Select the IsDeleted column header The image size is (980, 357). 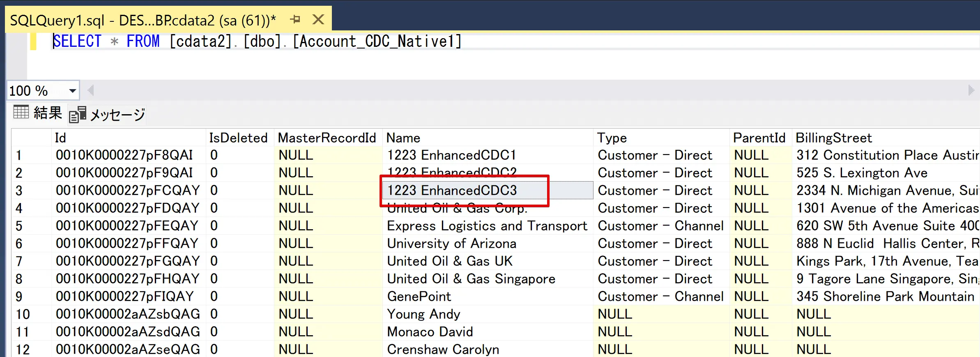(238, 138)
